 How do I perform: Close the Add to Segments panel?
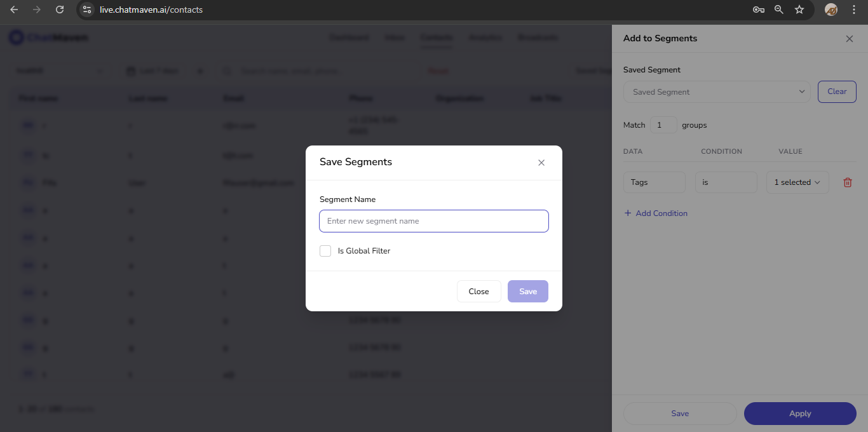click(x=850, y=39)
